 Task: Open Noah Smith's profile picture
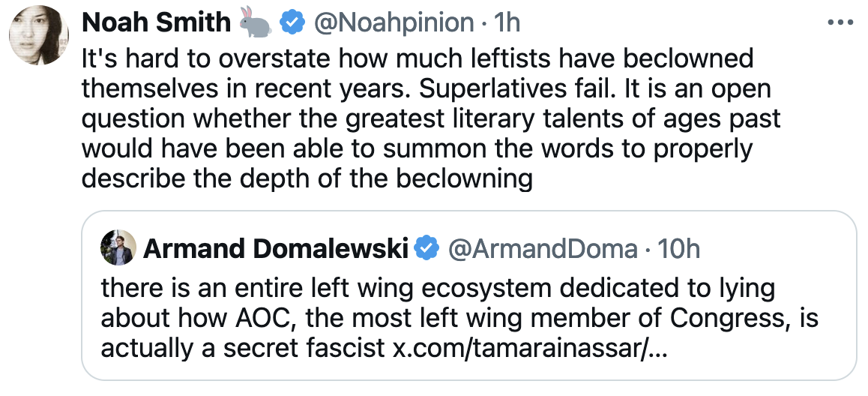click(38, 34)
